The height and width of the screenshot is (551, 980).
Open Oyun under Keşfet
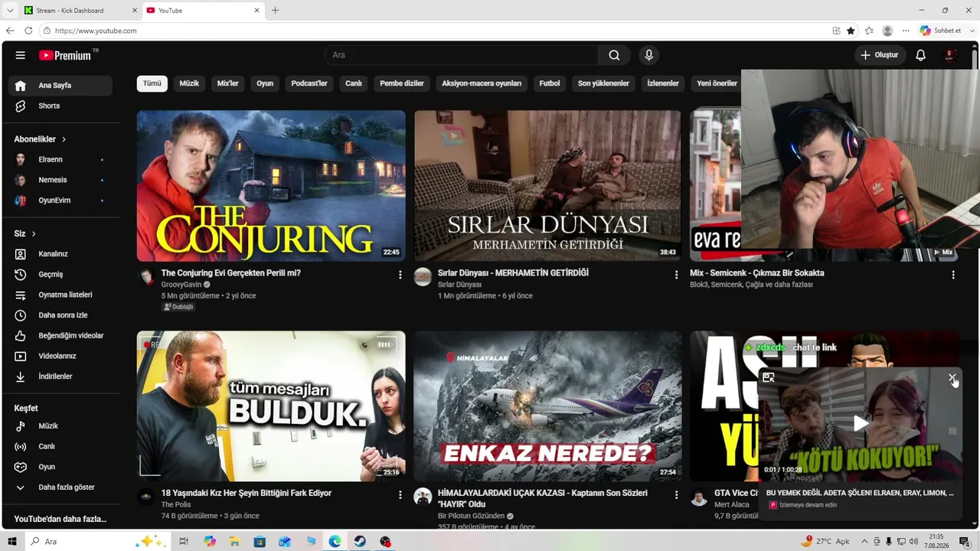(x=60, y=467)
